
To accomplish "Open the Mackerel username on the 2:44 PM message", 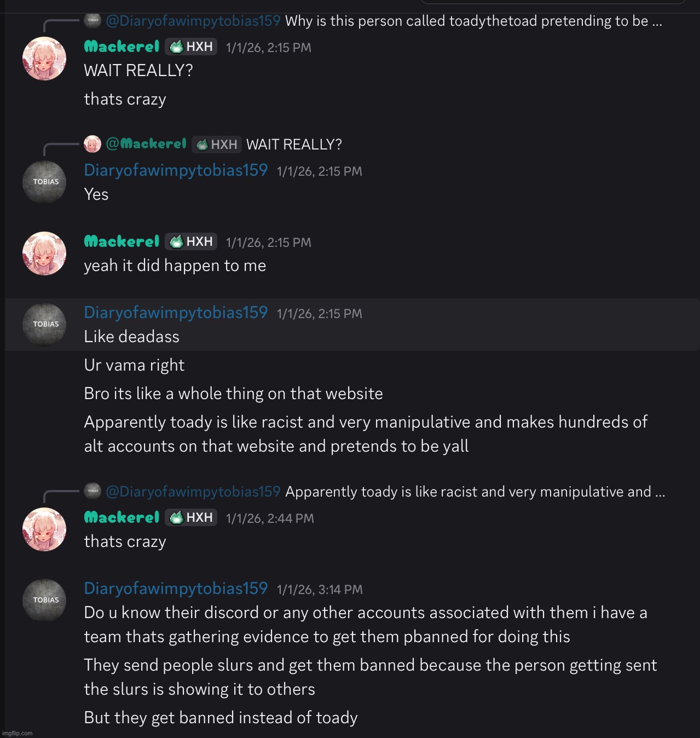I will (122, 517).
